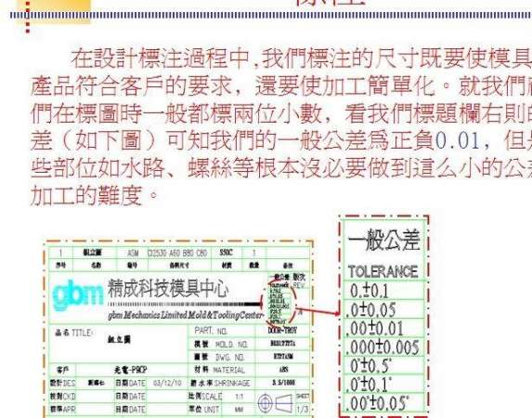The height and width of the screenshot is (418, 532).
Task: Select the TOLERANCE label cell
Action: [x=383, y=271]
